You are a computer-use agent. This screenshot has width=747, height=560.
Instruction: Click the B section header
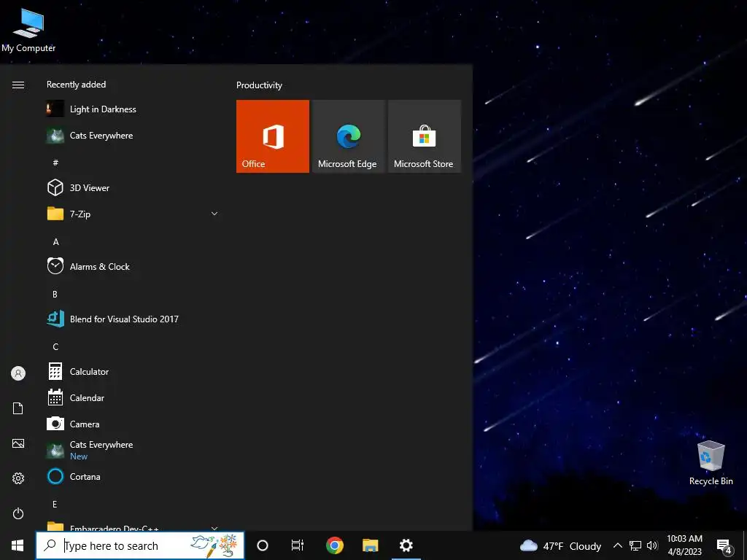(x=55, y=295)
